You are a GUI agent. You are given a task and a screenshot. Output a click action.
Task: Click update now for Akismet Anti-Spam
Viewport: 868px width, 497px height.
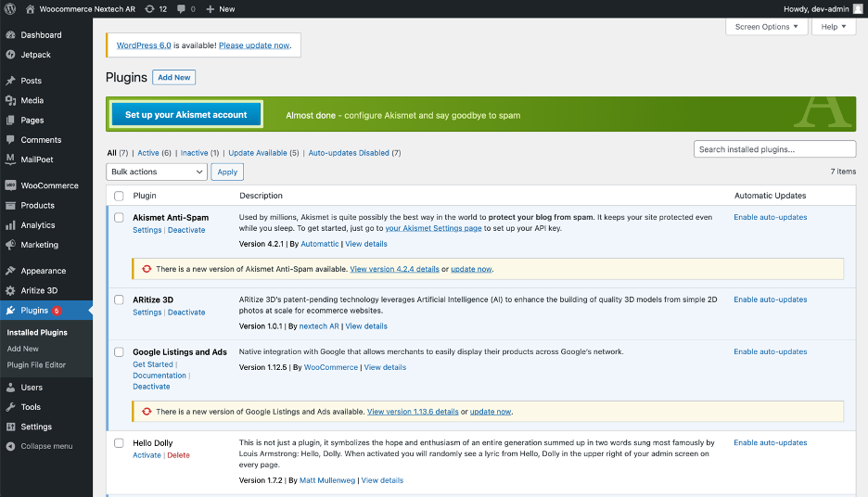(x=471, y=269)
